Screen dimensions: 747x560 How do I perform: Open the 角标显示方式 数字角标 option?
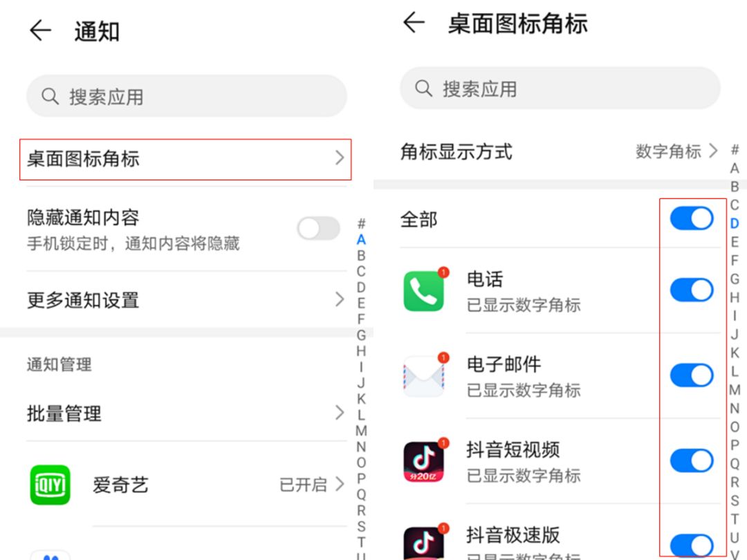coord(677,151)
